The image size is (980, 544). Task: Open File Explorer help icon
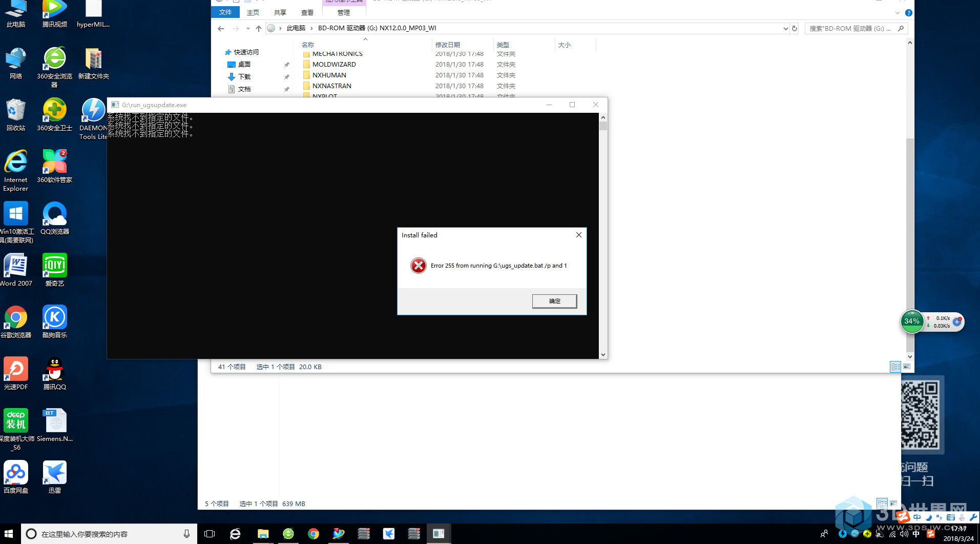(x=908, y=13)
